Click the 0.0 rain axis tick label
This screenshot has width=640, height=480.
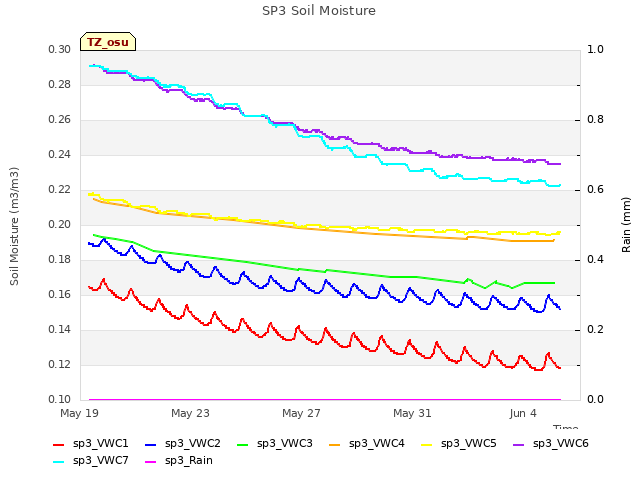(x=596, y=400)
